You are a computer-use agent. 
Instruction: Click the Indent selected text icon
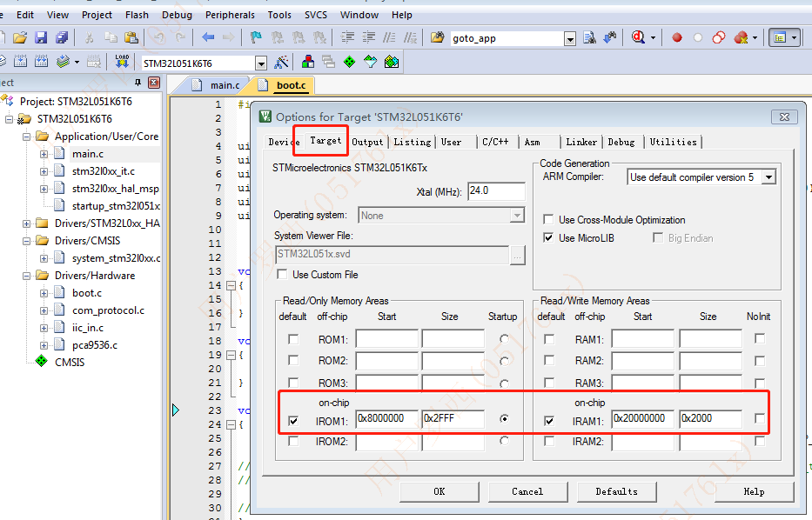click(347, 37)
